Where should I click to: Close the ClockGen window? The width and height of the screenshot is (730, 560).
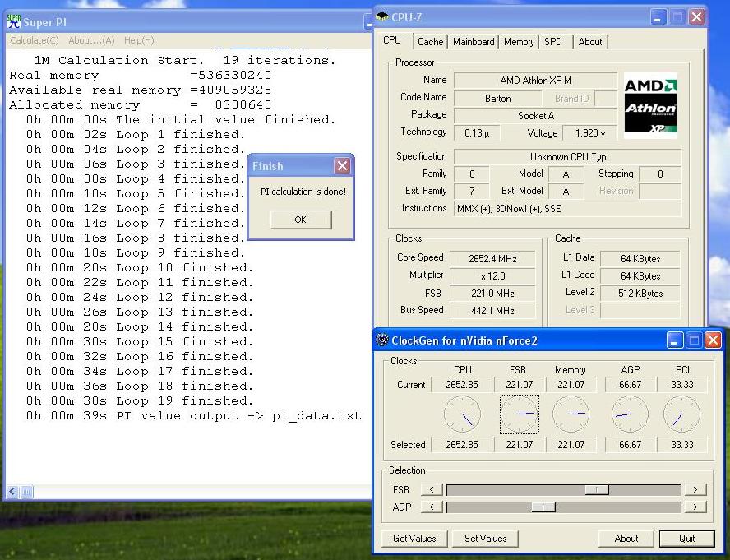coord(713,340)
